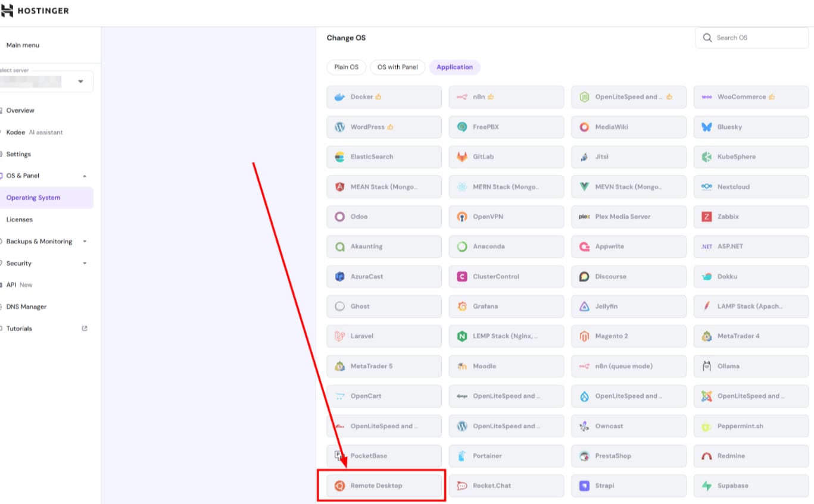This screenshot has width=814, height=504.
Task: Click the WordPress logo icon
Action: point(340,127)
